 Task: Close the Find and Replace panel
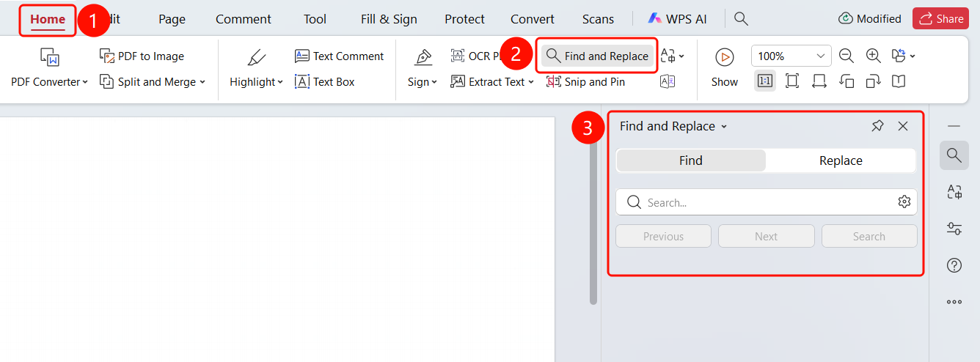pyautogui.click(x=903, y=126)
